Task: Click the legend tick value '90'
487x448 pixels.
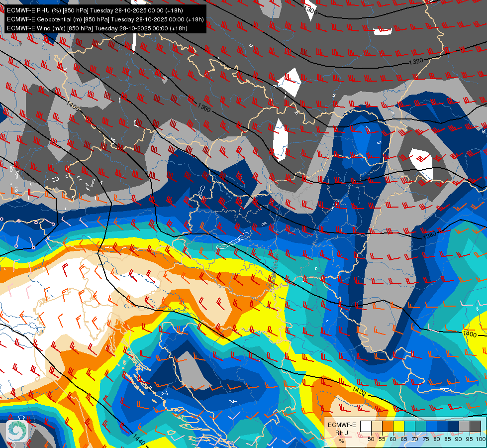Action: (x=459, y=439)
